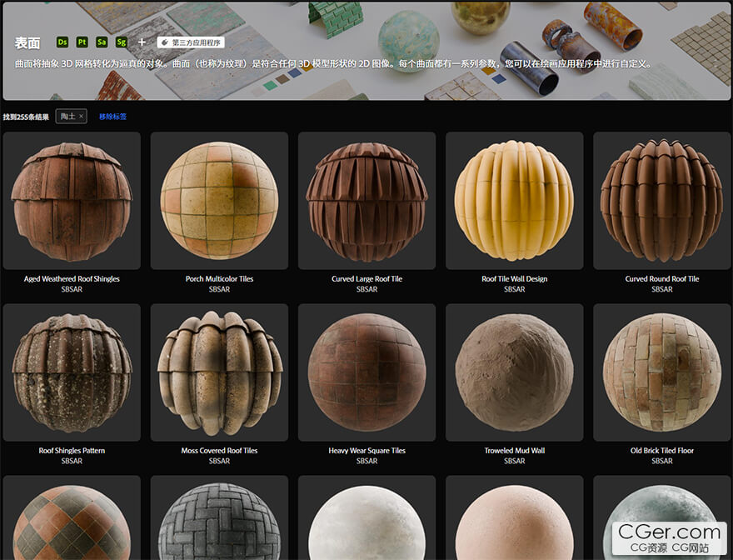
Task: Click SBSAR under Moss Covered Roof Tiles
Action: click(x=219, y=462)
